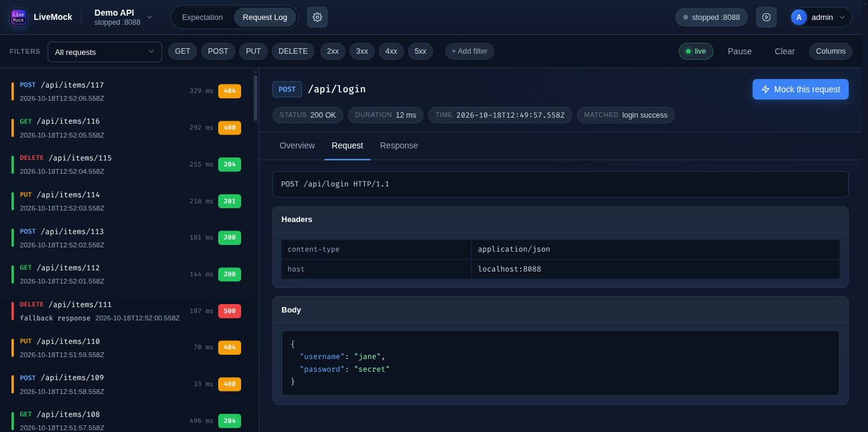Open the admin user menu chevron
868x432 pixels.
tap(842, 17)
